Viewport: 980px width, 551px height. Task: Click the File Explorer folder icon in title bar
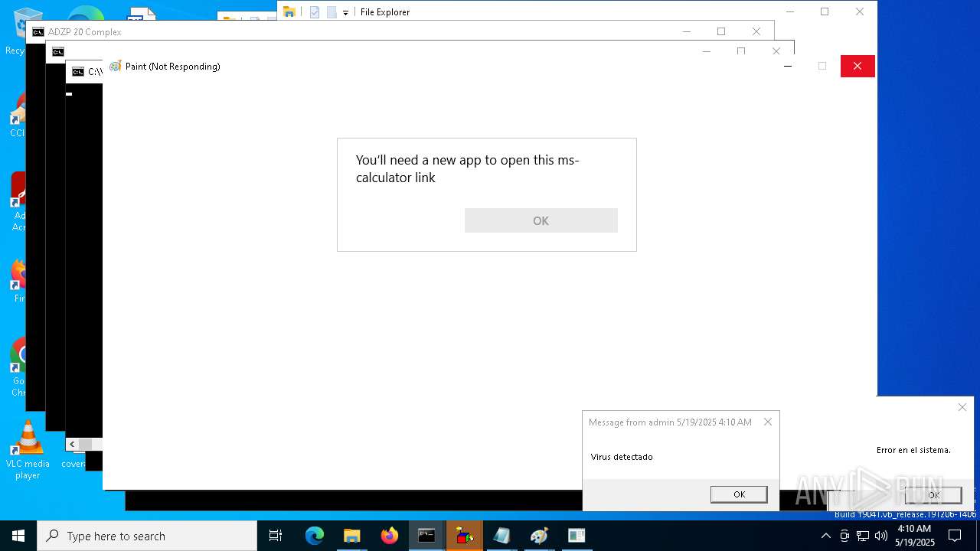pyautogui.click(x=289, y=11)
